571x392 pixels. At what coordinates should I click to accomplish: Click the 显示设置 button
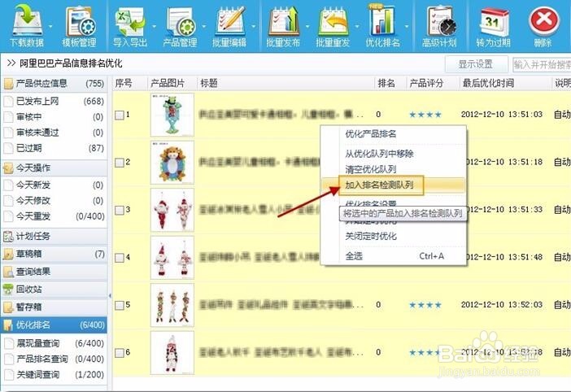tap(476, 64)
